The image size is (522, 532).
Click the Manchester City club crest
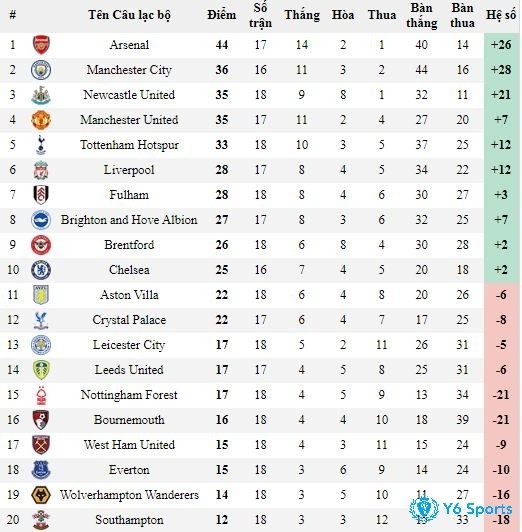(x=41, y=70)
